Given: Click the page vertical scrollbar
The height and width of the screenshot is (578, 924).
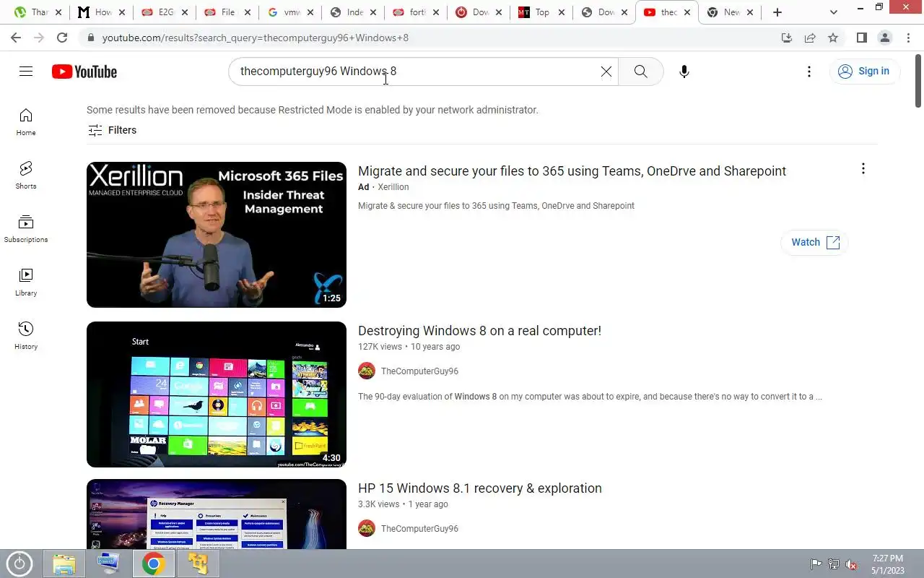Looking at the screenshot, I should [918, 80].
